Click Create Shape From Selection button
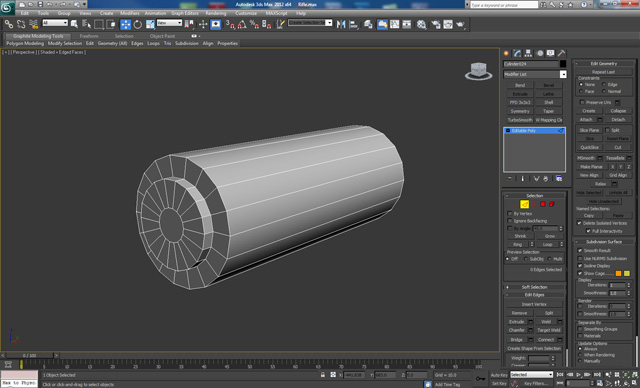 [x=534, y=348]
